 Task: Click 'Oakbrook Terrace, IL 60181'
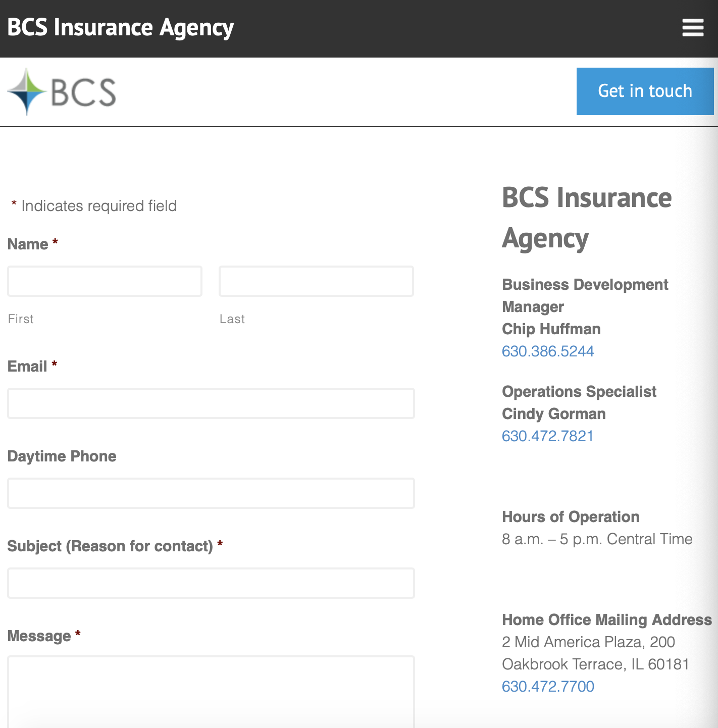[596, 664]
